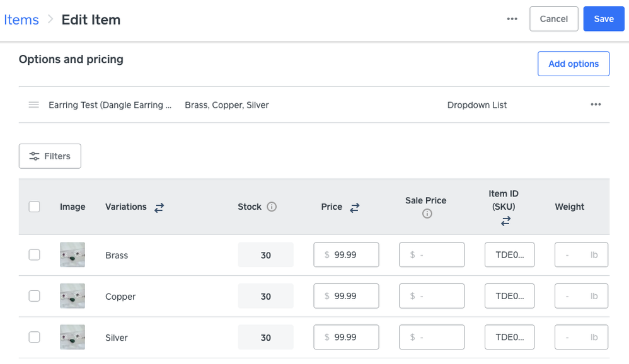This screenshot has height=364, width=629.
Task: Click the swap arrows icon next to Variations
Action: (159, 207)
